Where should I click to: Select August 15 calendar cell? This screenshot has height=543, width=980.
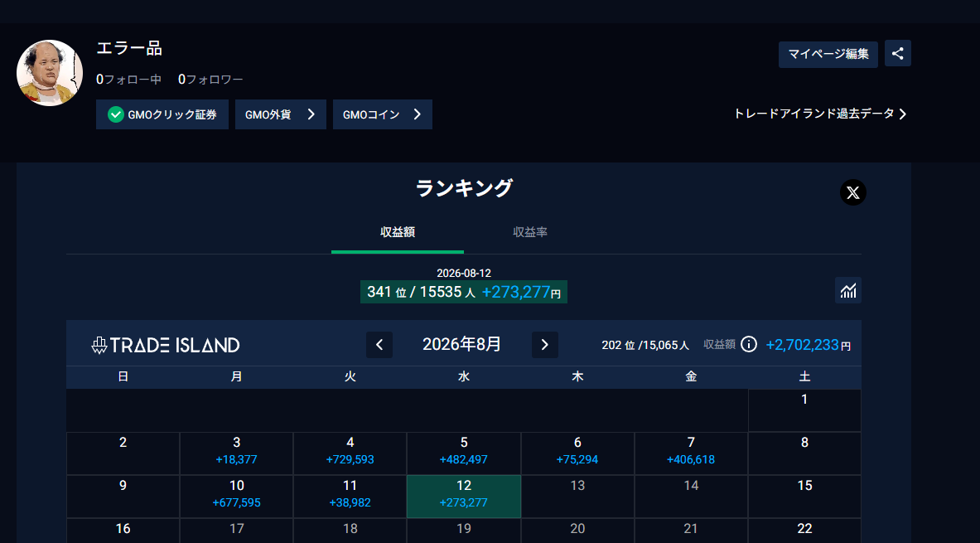804,497
